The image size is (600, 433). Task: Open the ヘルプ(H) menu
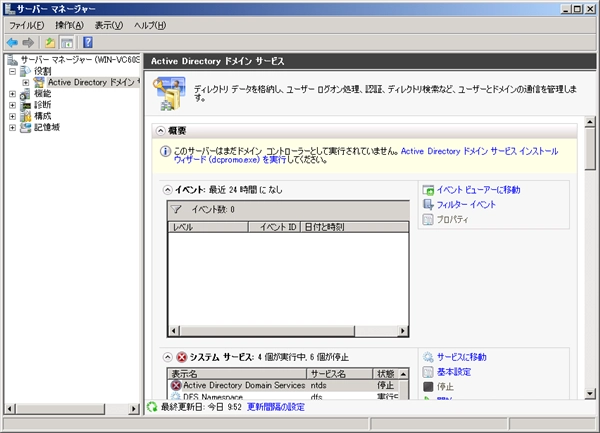tap(150, 25)
